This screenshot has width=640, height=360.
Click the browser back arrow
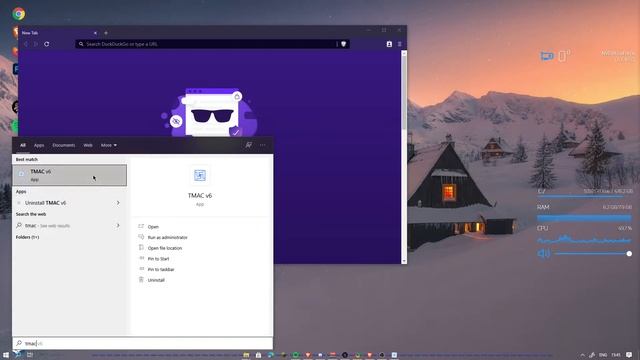click(x=26, y=44)
